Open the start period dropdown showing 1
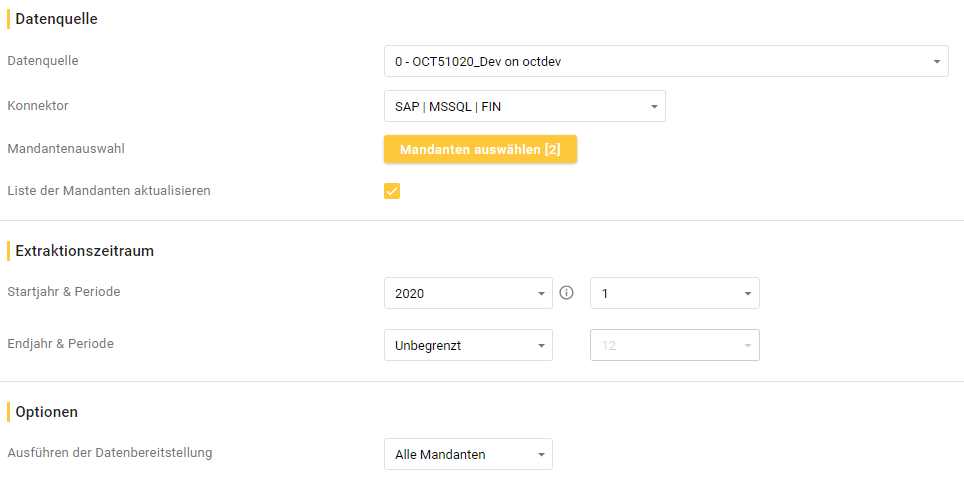This screenshot has width=964, height=477. (x=674, y=293)
